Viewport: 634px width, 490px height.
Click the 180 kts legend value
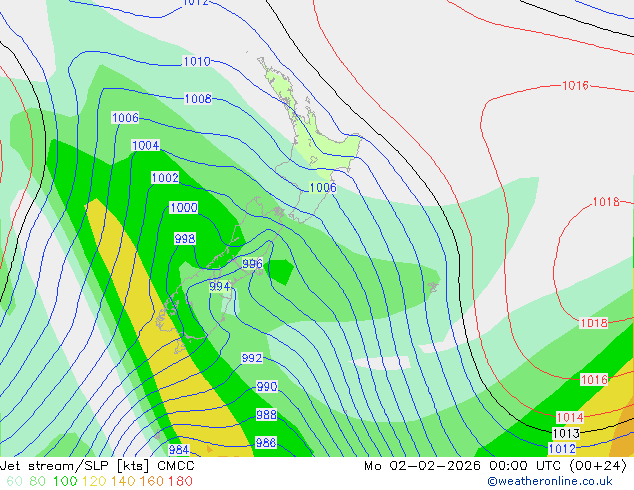[x=180, y=481]
